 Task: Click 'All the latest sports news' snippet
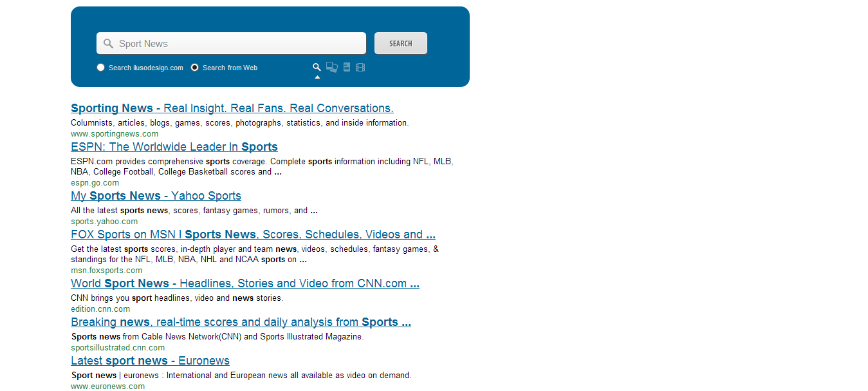[x=194, y=211]
